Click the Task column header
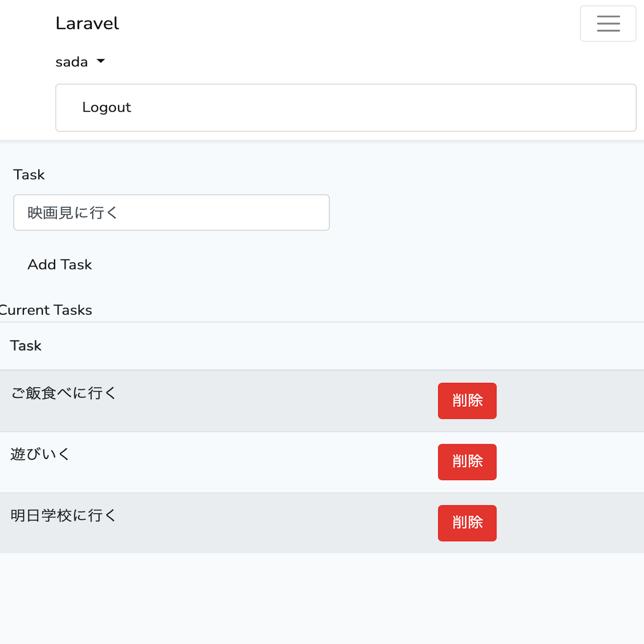Viewport: 644px width, 644px height. click(x=26, y=345)
